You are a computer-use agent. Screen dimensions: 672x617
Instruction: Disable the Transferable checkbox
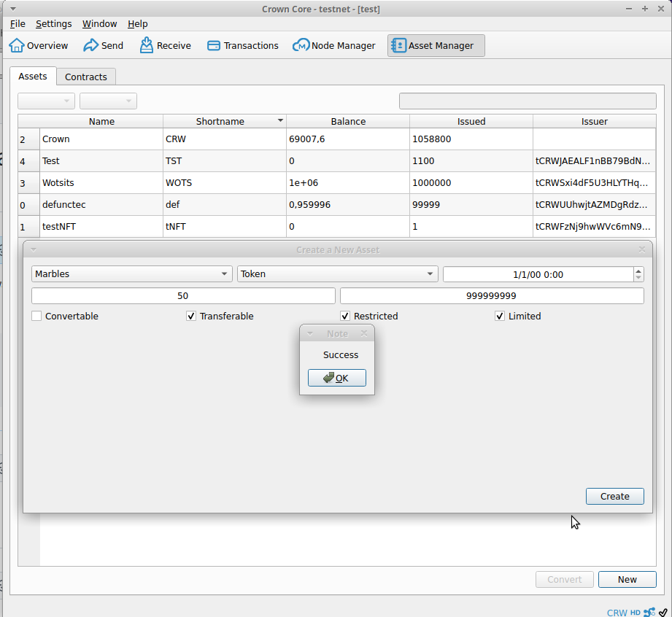tap(190, 316)
